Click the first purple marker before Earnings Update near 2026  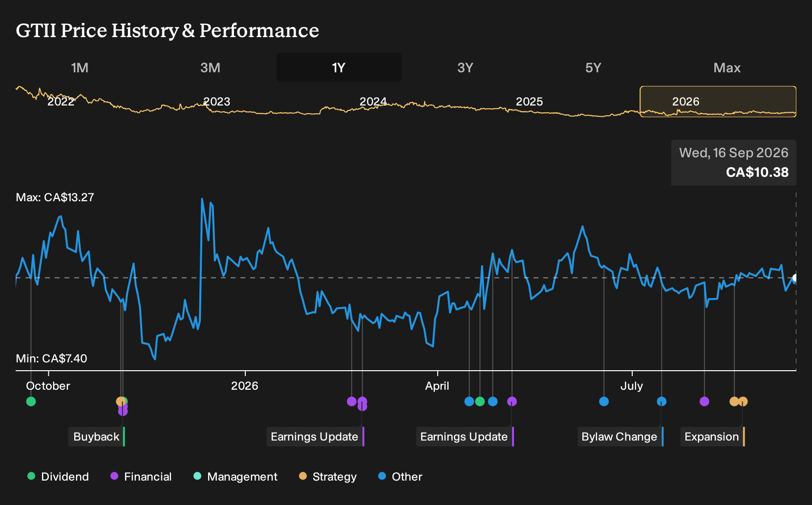[352, 401]
